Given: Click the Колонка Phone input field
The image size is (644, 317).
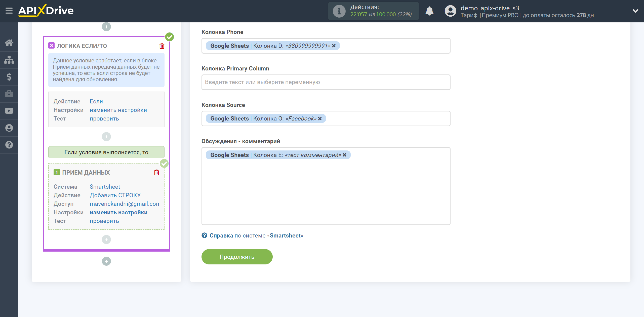Looking at the screenshot, I should point(326,46).
